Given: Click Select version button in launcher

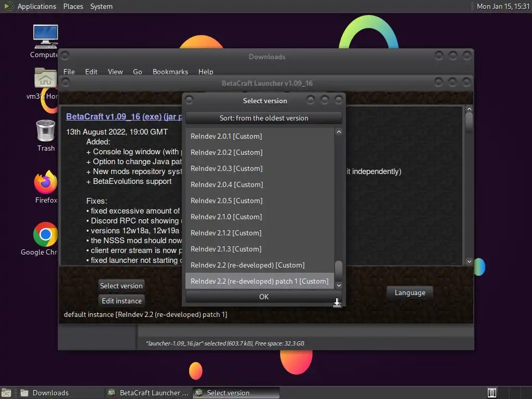Looking at the screenshot, I should pos(121,286).
